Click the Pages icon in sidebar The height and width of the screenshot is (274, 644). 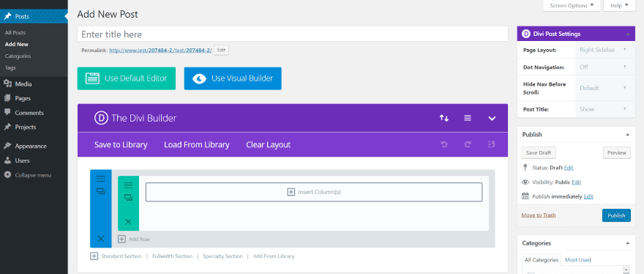[7, 98]
